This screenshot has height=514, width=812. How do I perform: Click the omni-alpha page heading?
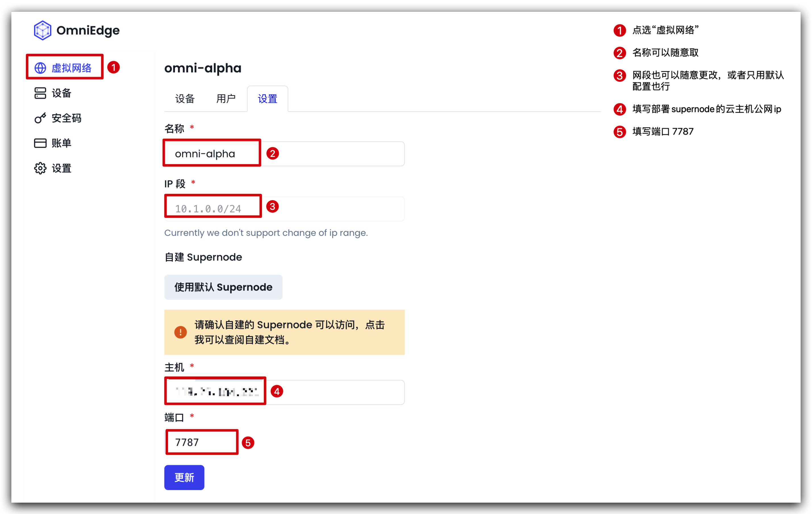(203, 68)
